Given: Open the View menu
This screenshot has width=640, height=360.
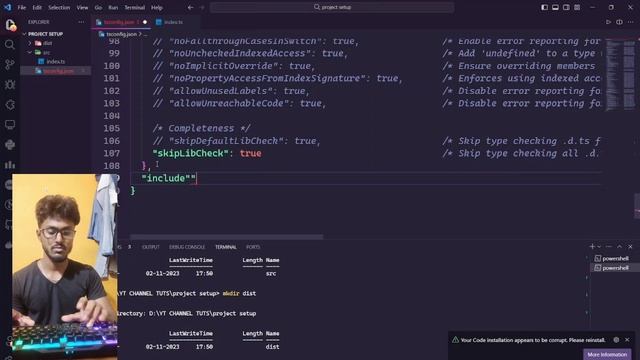Looking at the screenshot, I should 82,7.
